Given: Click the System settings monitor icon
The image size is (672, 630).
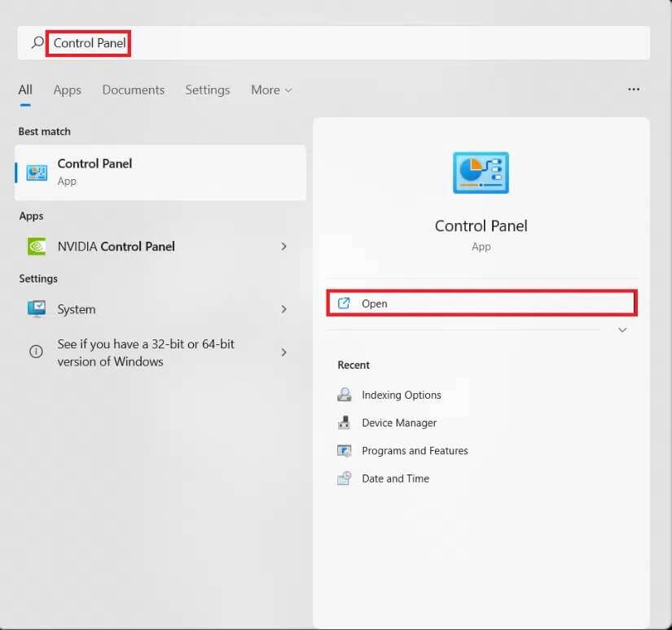Looking at the screenshot, I should pyautogui.click(x=37, y=308).
